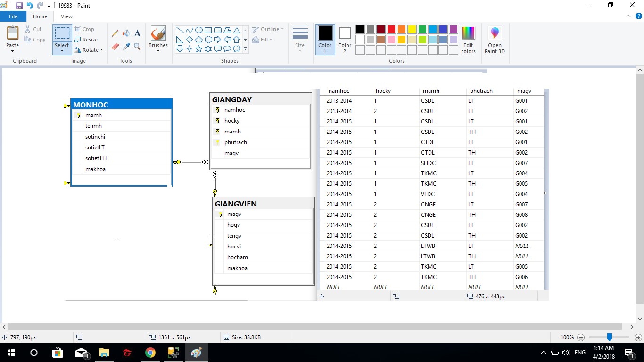Image resolution: width=644 pixels, height=362 pixels.
Task: Click the Save icon in title bar
Action: 19,6
